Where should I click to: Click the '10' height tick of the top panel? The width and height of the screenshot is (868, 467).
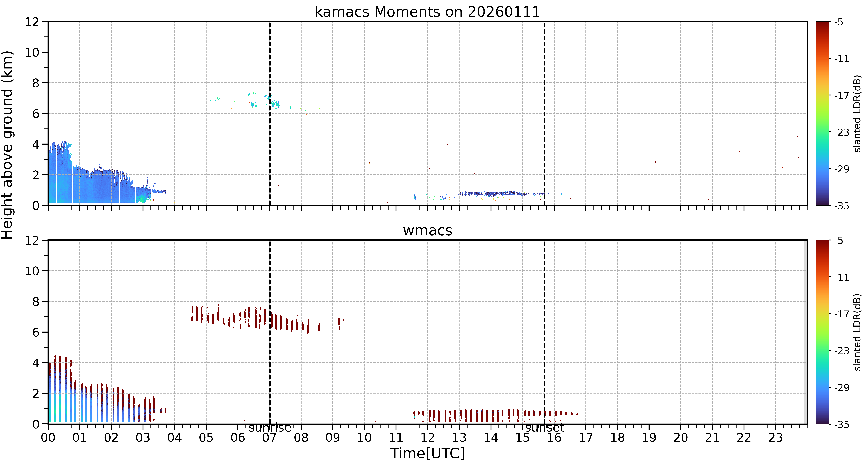click(32, 53)
